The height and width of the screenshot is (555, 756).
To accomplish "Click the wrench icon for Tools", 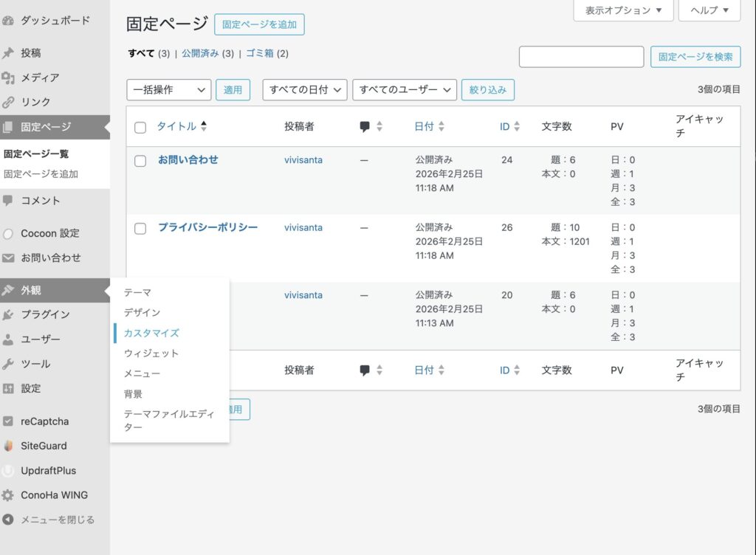I will [9, 364].
